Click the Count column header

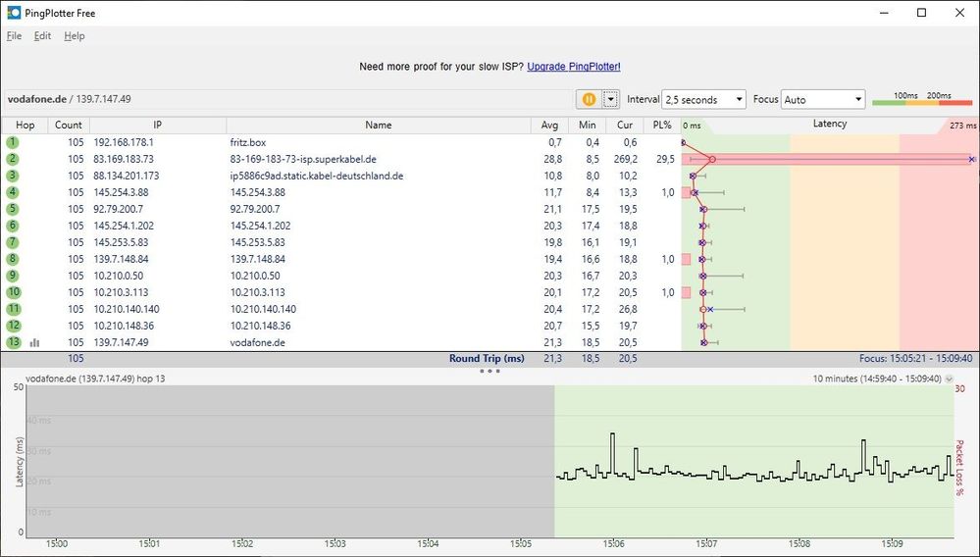coord(68,125)
